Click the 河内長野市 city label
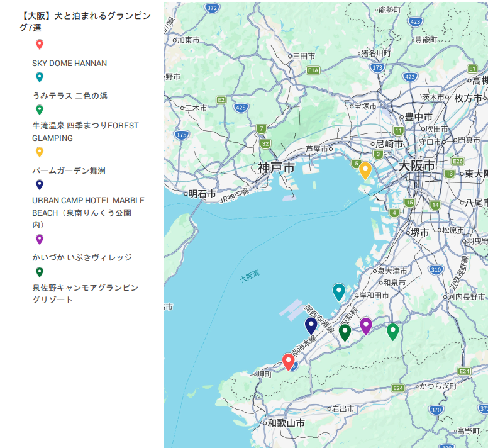This screenshot has height=448, width=488. point(466,297)
